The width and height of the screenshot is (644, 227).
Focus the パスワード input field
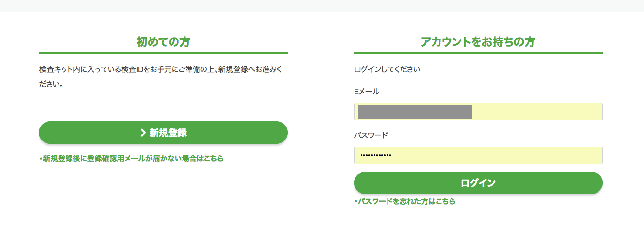coord(478,155)
